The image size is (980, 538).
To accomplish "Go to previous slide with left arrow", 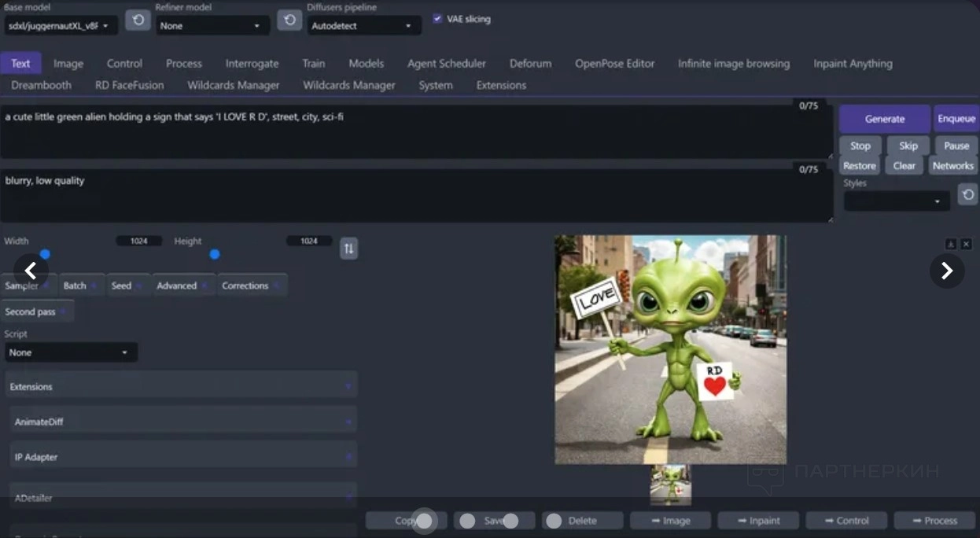I will tap(31, 271).
